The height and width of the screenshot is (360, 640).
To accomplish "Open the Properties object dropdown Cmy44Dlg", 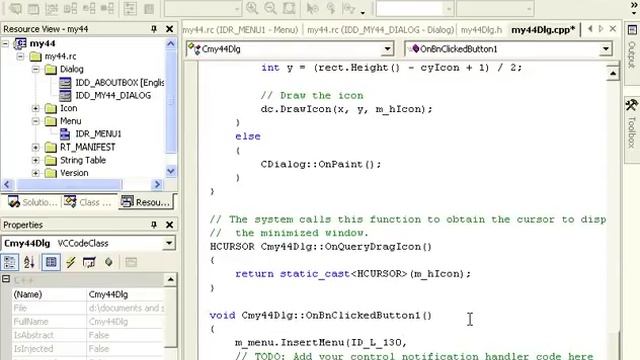I will (x=169, y=243).
